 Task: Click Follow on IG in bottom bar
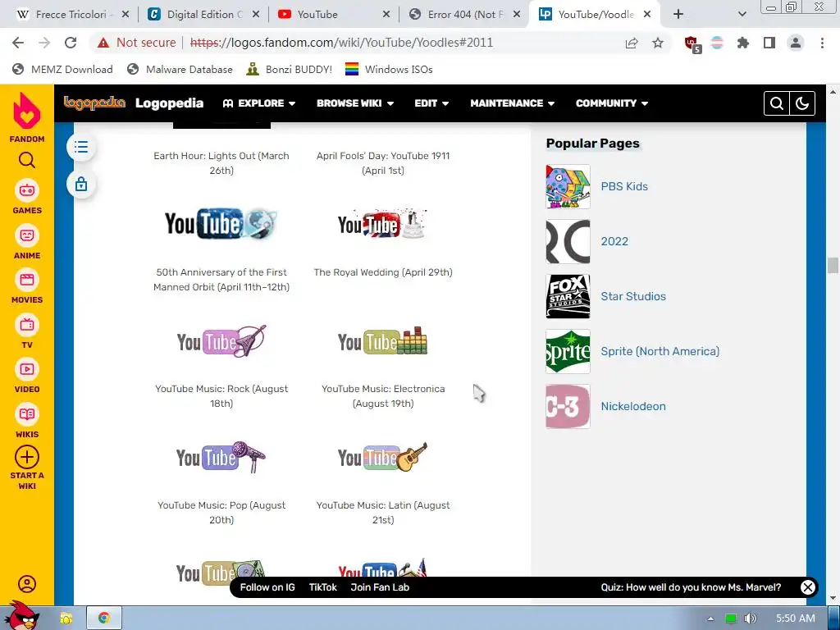tap(267, 587)
